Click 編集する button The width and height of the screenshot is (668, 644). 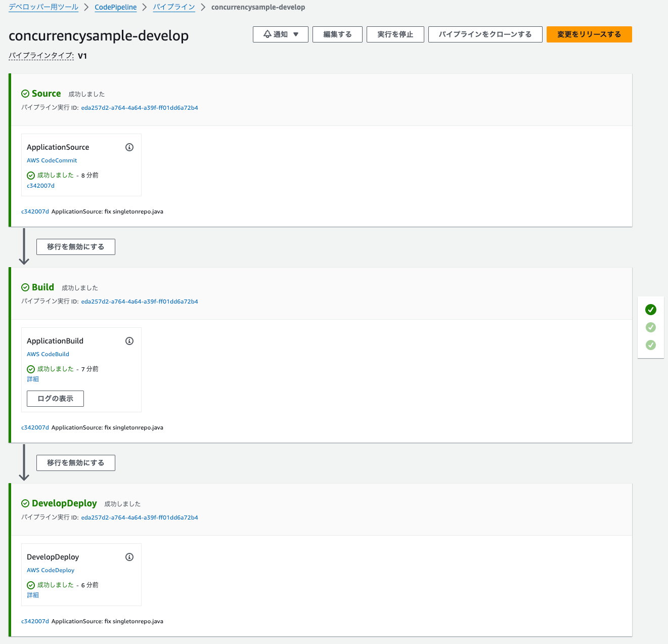(x=337, y=34)
